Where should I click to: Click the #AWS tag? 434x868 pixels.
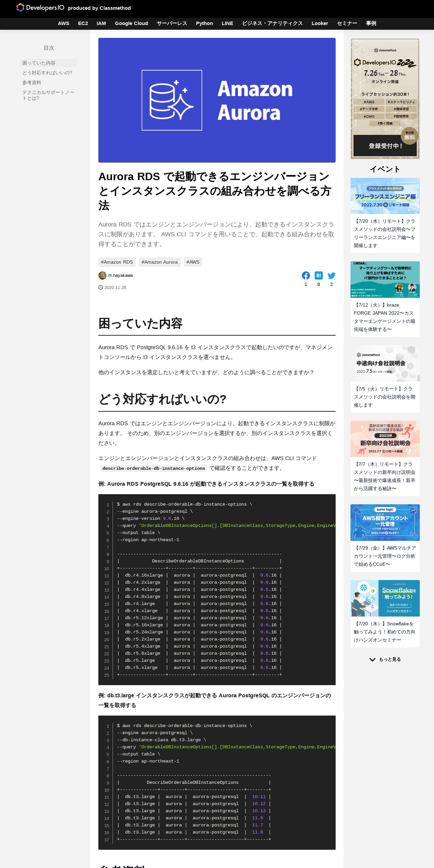[193, 262]
